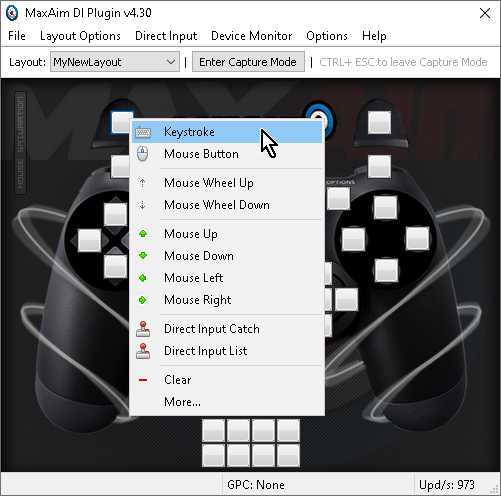This screenshot has height=496, width=501.
Task: Click green left arrow icon for Mouse Left
Action: (x=143, y=278)
